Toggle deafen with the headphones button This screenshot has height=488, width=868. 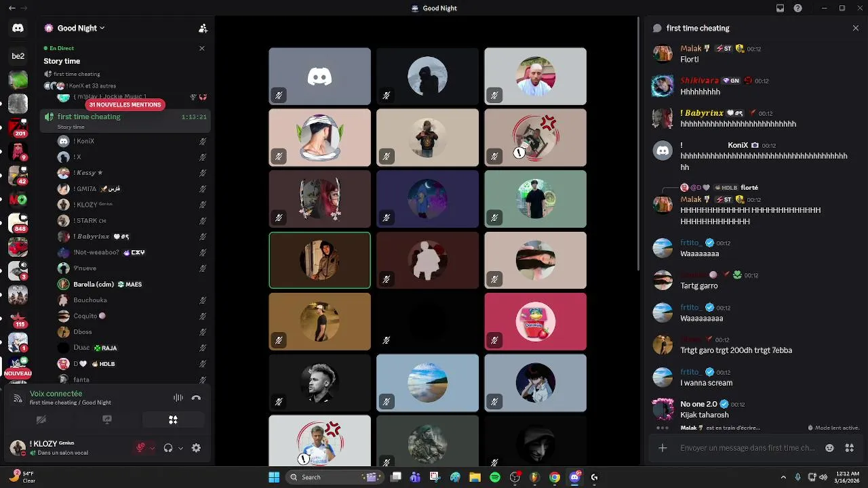(168, 448)
